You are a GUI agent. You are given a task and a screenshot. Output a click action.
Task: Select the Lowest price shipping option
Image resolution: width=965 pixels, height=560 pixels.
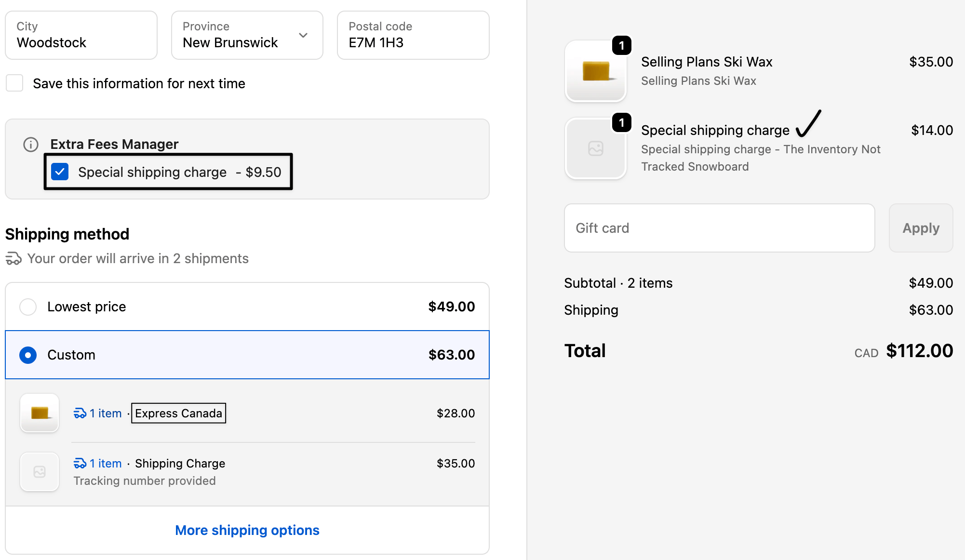[x=28, y=307]
